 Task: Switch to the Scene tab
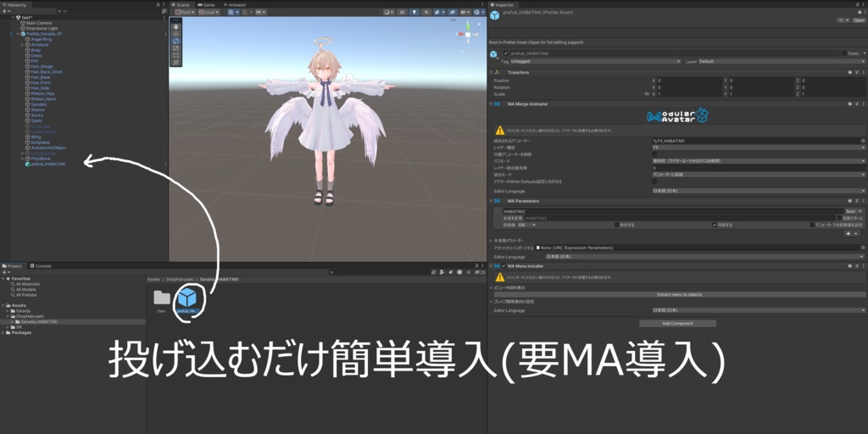click(x=182, y=4)
